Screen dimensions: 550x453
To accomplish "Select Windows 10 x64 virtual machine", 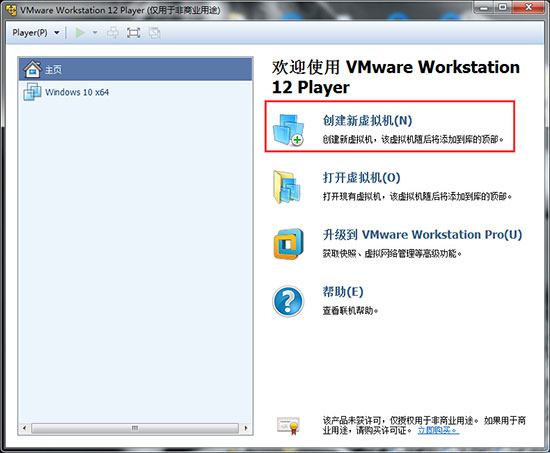I will click(x=135, y=92).
